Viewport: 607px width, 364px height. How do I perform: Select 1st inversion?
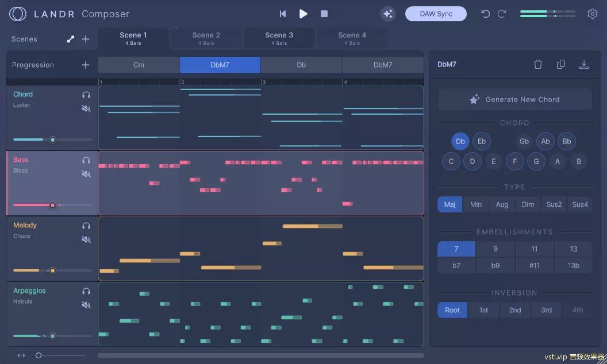coord(483,310)
